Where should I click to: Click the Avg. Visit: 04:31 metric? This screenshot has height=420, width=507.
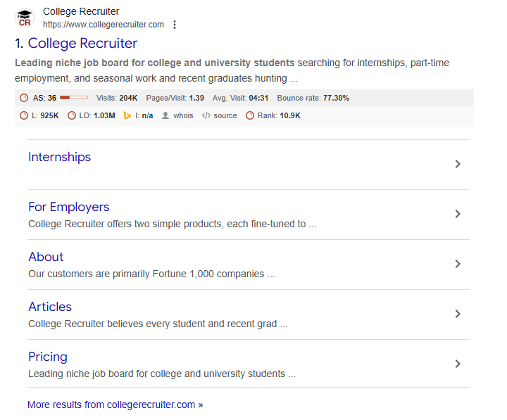[x=240, y=98]
